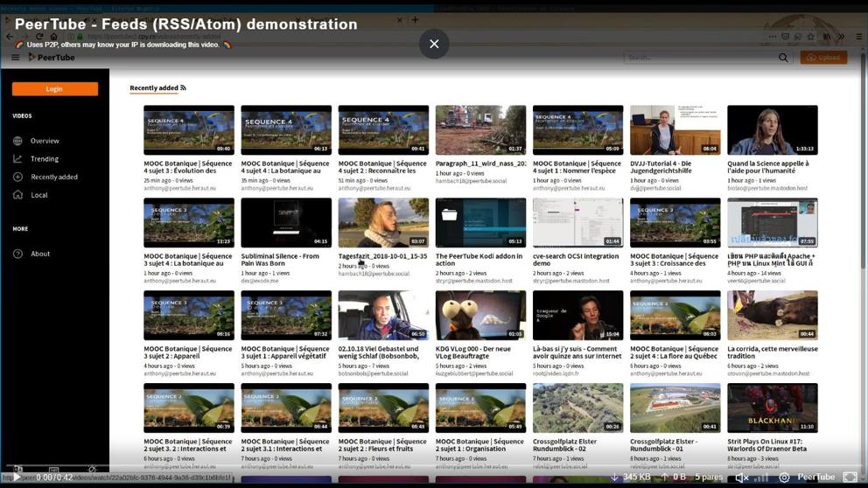Open the 'cve-search OCSI integration demo' thumbnail
The image size is (868, 488).
pyautogui.click(x=577, y=222)
